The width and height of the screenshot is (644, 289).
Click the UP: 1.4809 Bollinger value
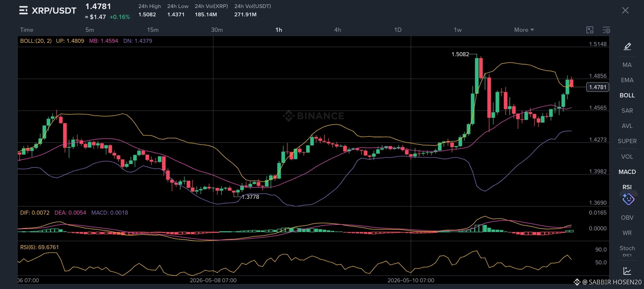pyautogui.click(x=70, y=41)
